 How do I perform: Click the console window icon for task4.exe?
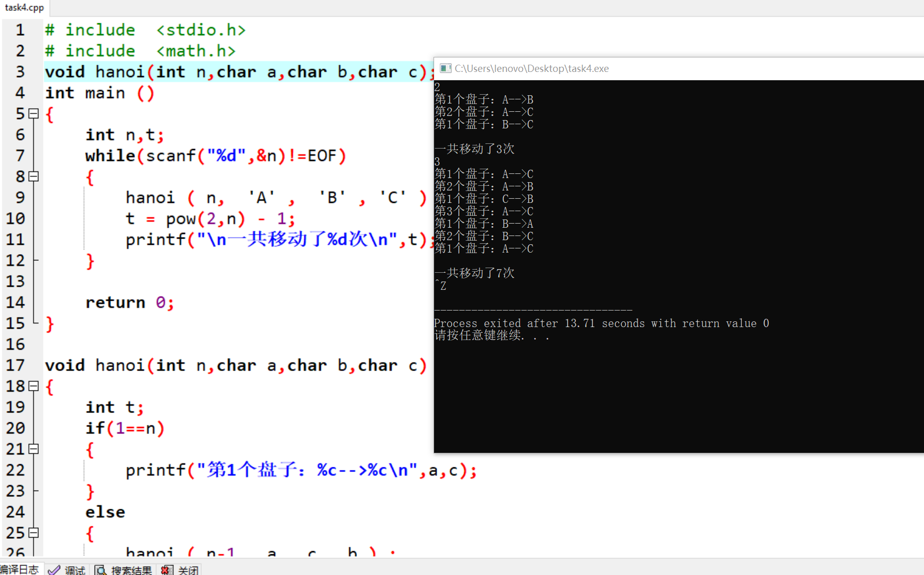point(445,68)
